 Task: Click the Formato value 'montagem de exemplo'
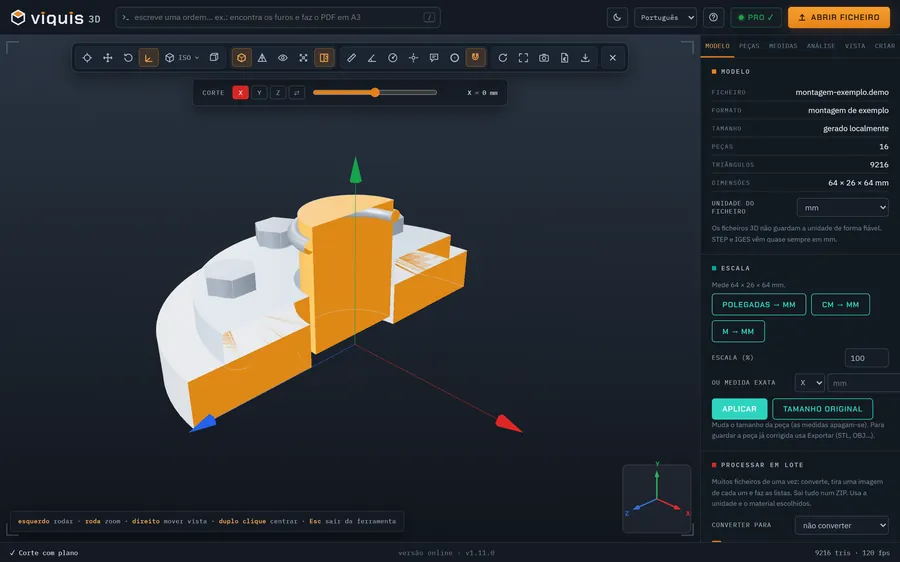pos(848,110)
